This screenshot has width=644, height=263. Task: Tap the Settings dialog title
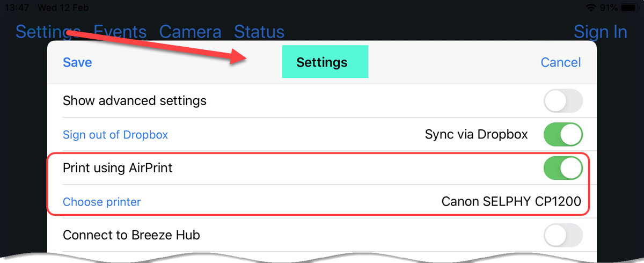(x=322, y=62)
